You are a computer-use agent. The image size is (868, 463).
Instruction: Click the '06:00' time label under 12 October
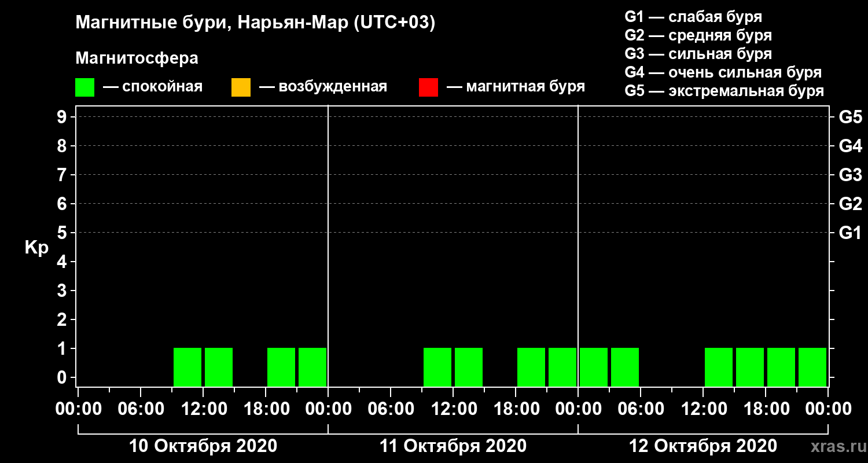[641, 409]
